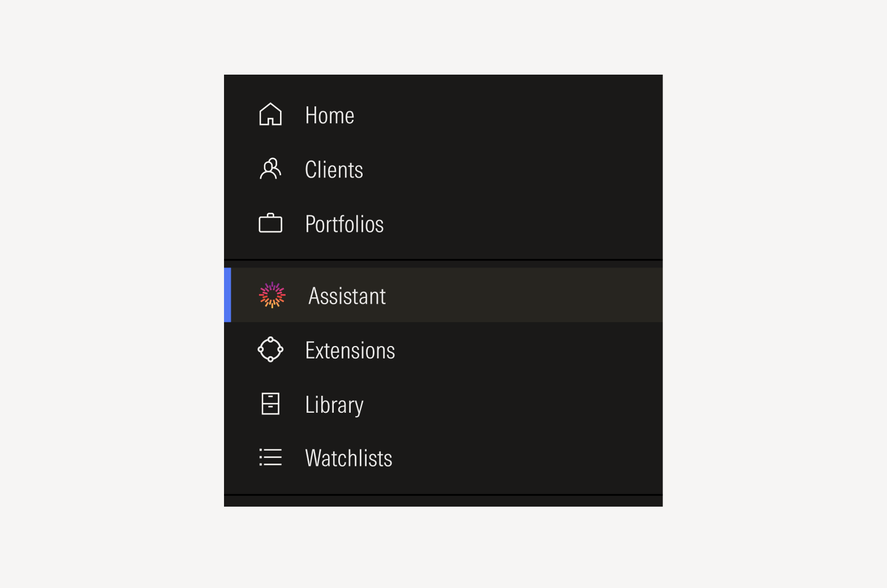The image size is (887, 588).
Task: Click the blue indicator beside Assistant
Action: (229, 295)
